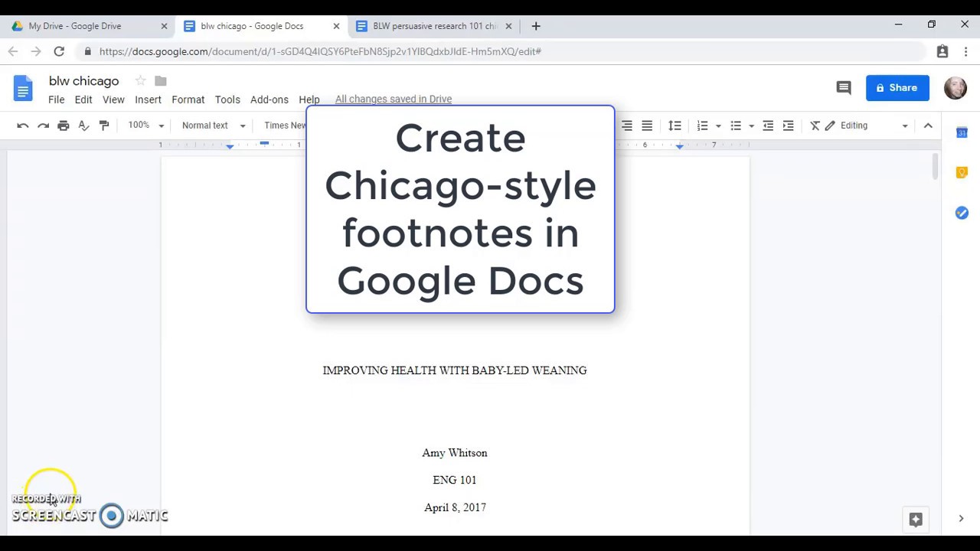The height and width of the screenshot is (551, 980).
Task: Click the Redo arrow in toolbar
Action: point(43,126)
